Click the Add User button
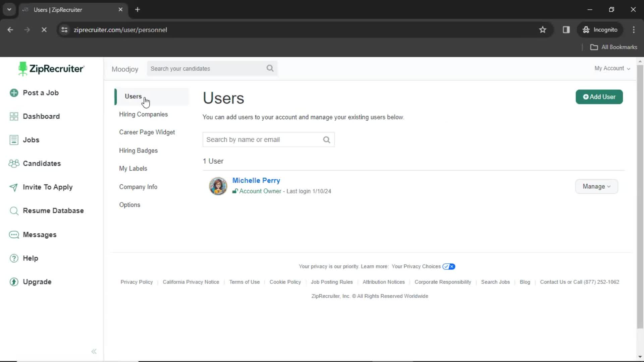The width and height of the screenshot is (644, 362). pyautogui.click(x=599, y=97)
